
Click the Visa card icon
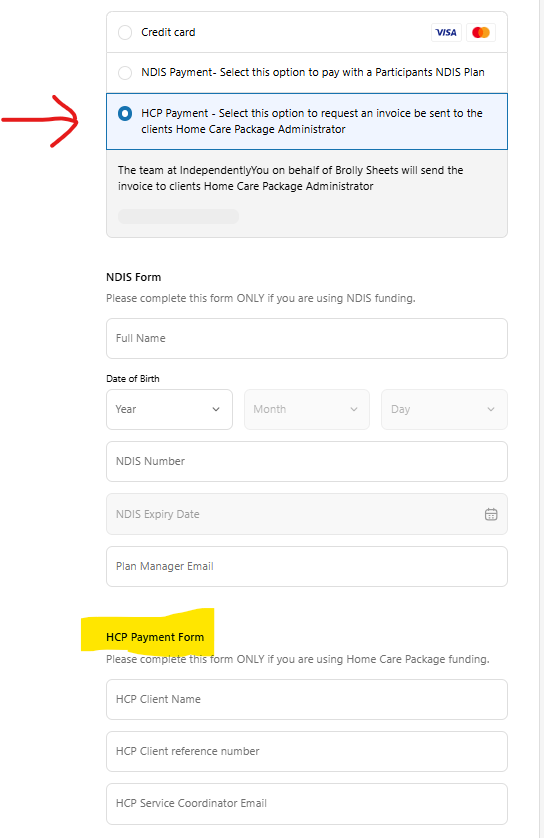(446, 33)
